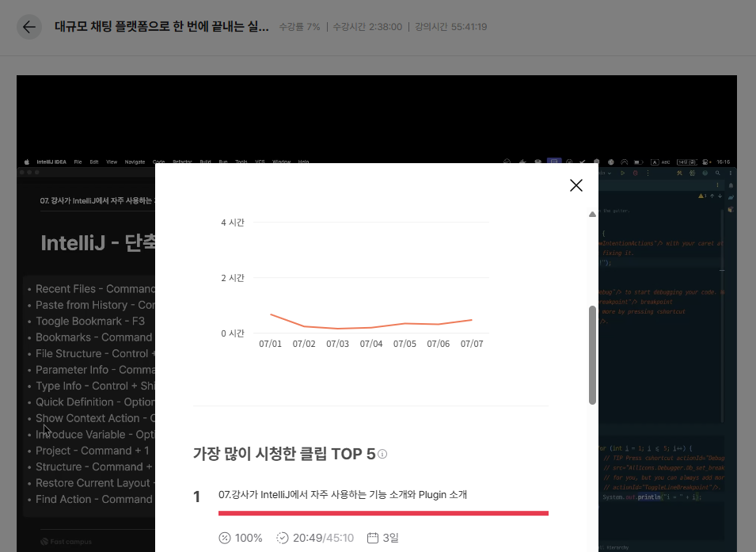Click the popup's vertical scrollbar thumb
Screen dimensions: 756x552
[592, 355]
